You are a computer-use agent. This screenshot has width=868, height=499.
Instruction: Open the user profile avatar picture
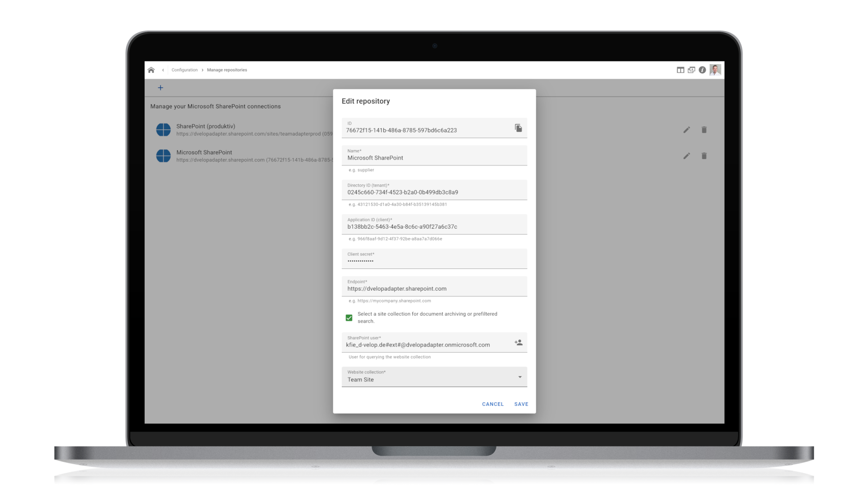pos(715,70)
